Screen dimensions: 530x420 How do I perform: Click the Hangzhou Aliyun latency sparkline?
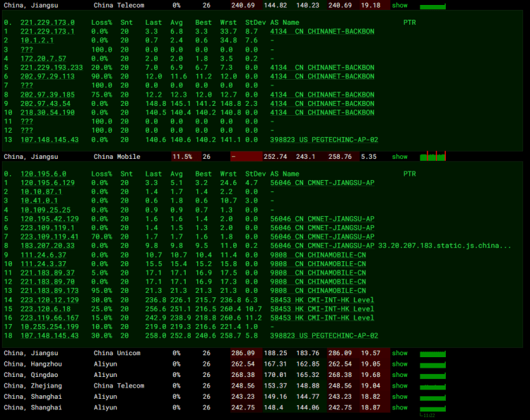pos(432,364)
